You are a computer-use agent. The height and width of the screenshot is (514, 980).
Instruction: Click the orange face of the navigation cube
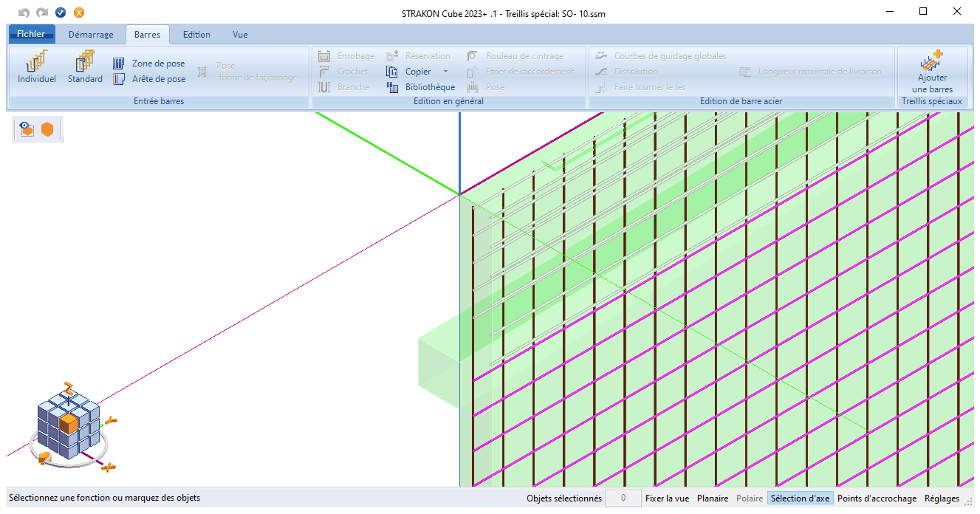(x=69, y=424)
